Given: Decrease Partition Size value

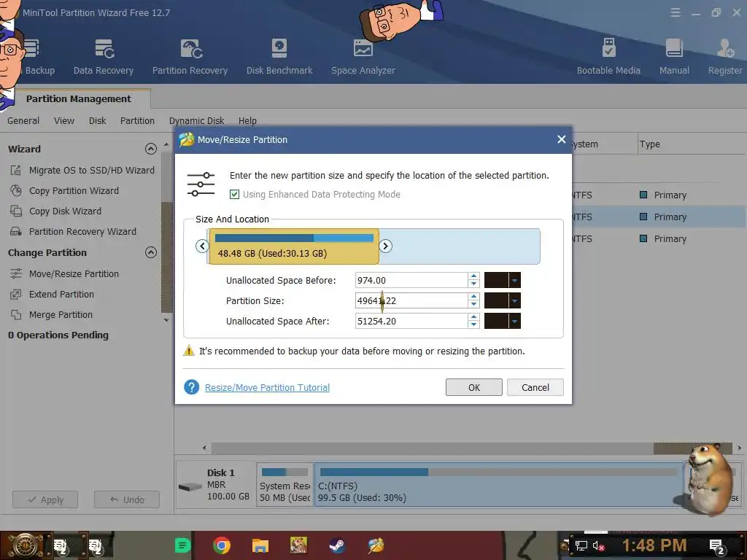Looking at the screenshot, I should (x=473, y=304).
